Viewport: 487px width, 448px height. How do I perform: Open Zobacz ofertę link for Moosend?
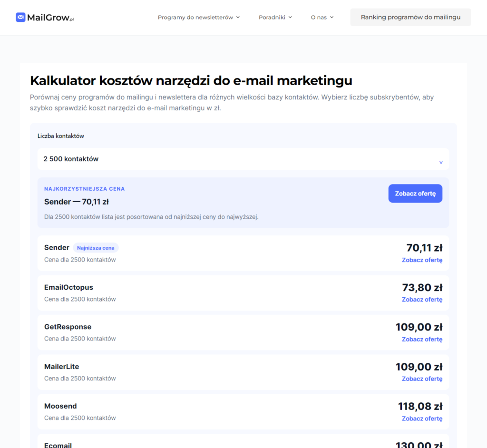pyautogui.click(x=422, y=419)
